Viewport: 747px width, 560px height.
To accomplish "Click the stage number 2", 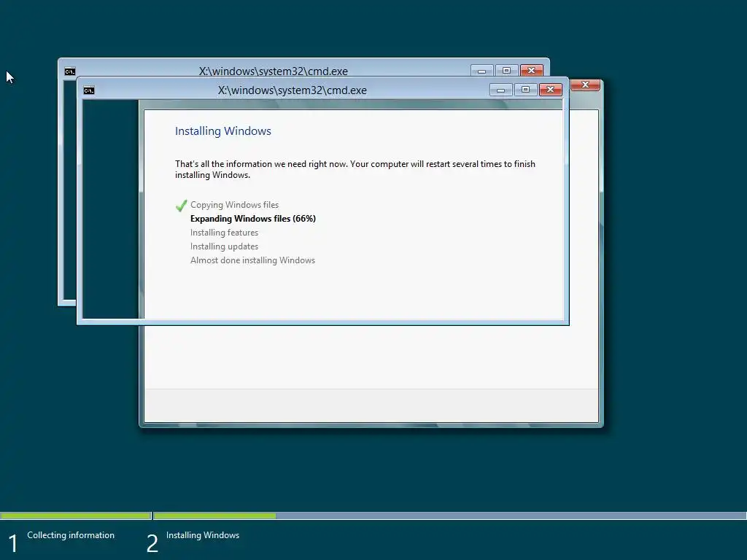I will coord(152,543).
